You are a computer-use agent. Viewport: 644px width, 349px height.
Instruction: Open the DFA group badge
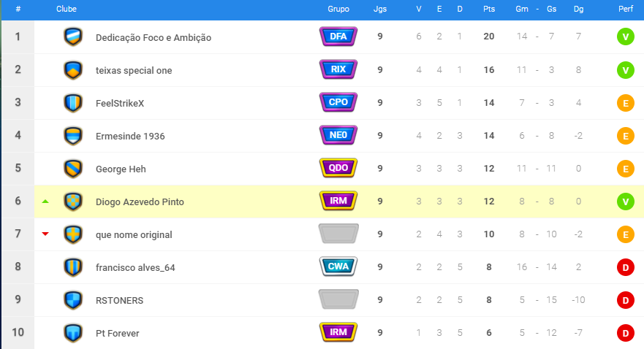pyautogui.click(x=338, y=37)
